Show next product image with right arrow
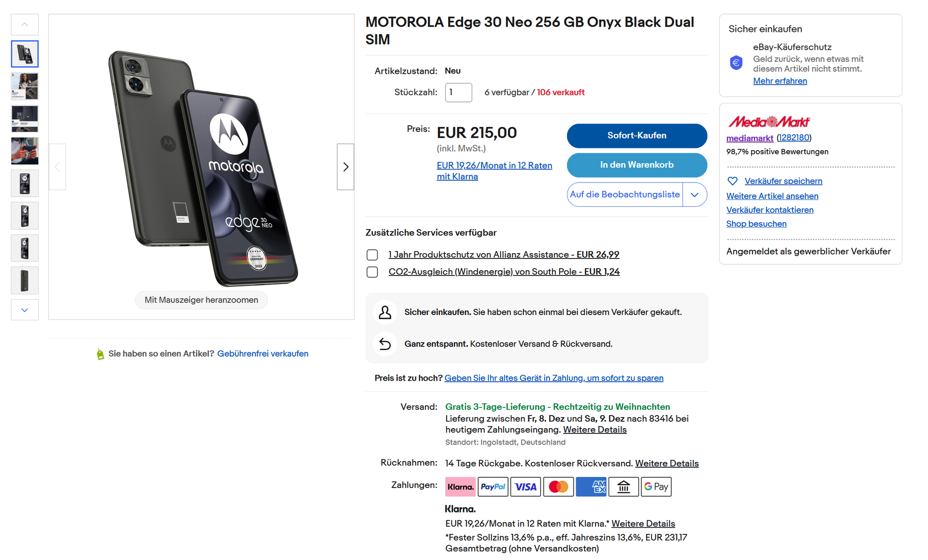Image resolution: width=928 pixels, height=560 pixels. (x=346, y=167)
